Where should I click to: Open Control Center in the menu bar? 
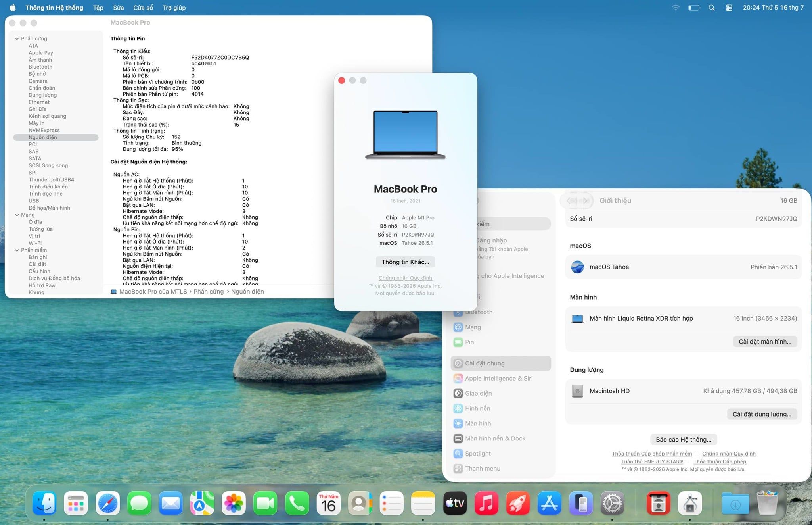click(x=729, y=8)
